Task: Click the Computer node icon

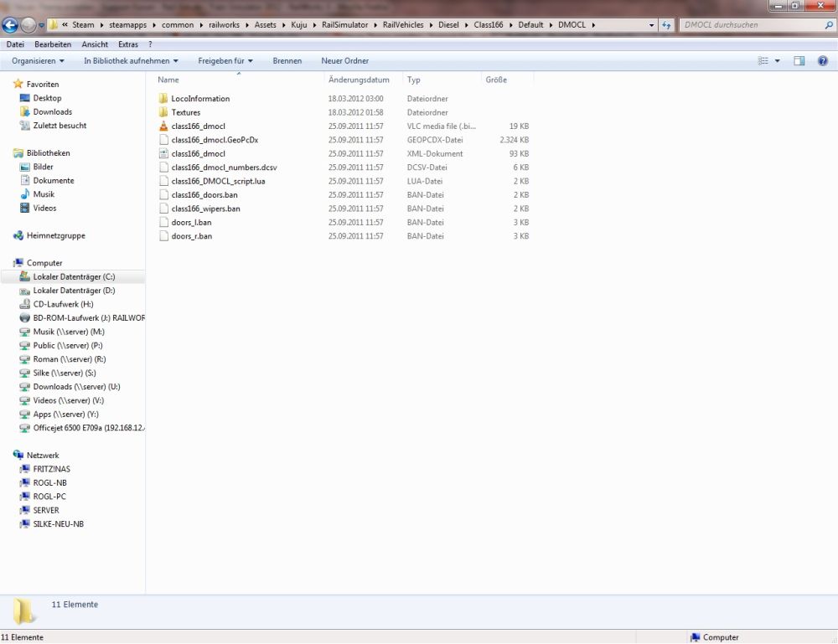Action: 18,263
